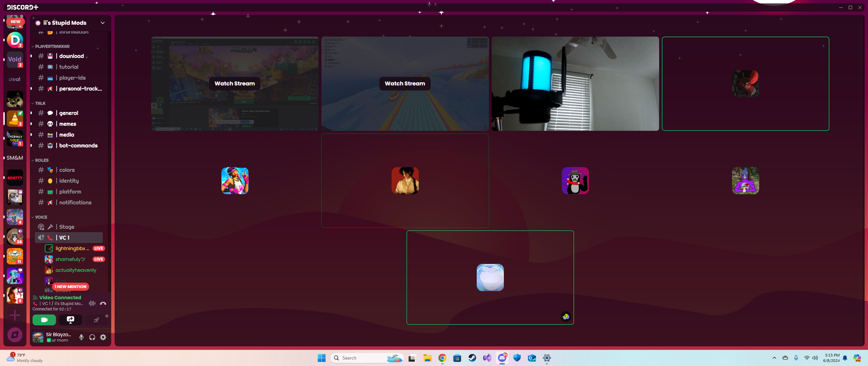Open the general text channel
Image resolution: width=868 pixels, height=366 pixels.
(68, 113)
